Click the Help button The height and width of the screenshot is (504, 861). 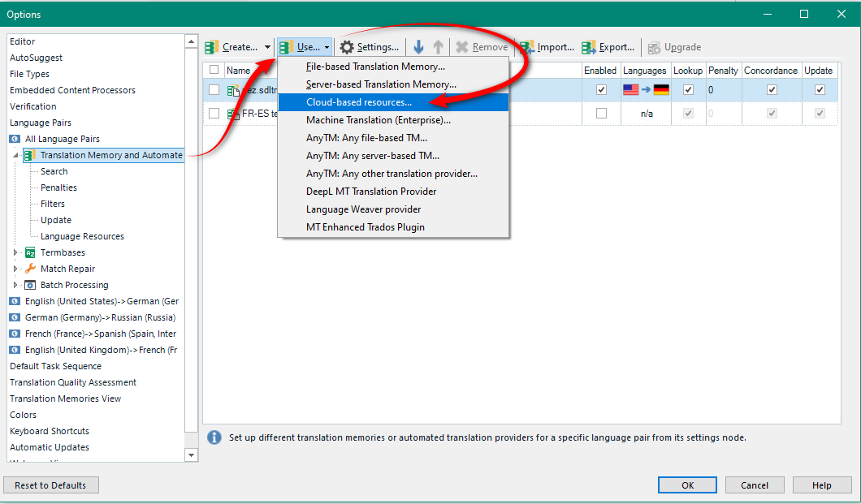click(x=822, y=485)
